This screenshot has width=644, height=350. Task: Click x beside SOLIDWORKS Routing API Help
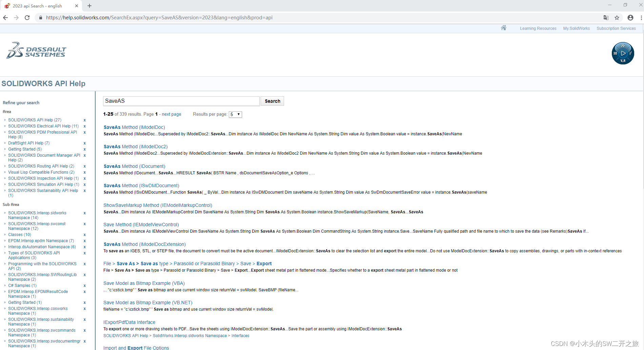tap(85, 166)
